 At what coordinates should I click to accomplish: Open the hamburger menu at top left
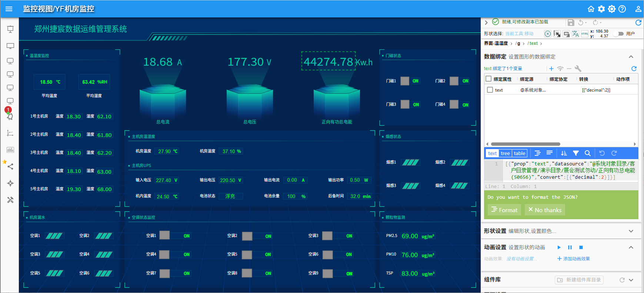pos(9,9)
